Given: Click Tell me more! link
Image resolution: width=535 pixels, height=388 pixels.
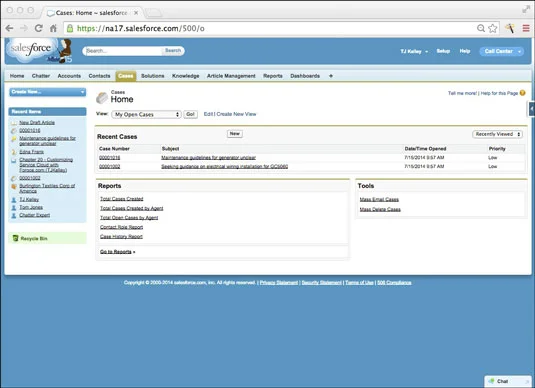Looking at the screenshot, I should coord(462,93).
